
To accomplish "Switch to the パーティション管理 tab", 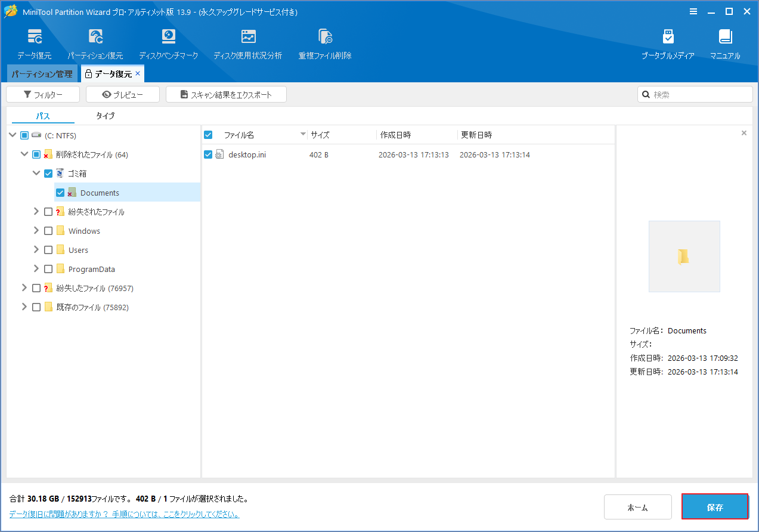I will (x=42, y=74).
